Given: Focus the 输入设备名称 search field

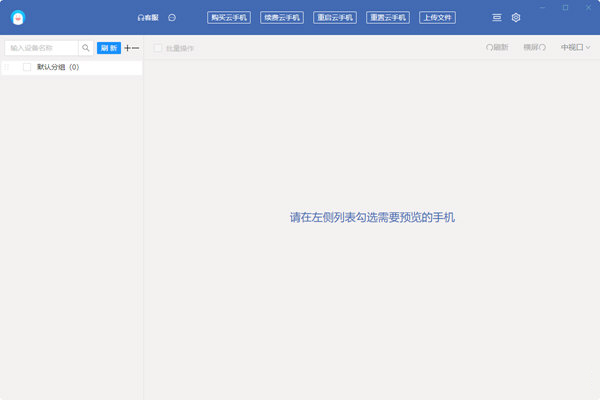Looking at the screenshot, I should click(x=42, y=48).
